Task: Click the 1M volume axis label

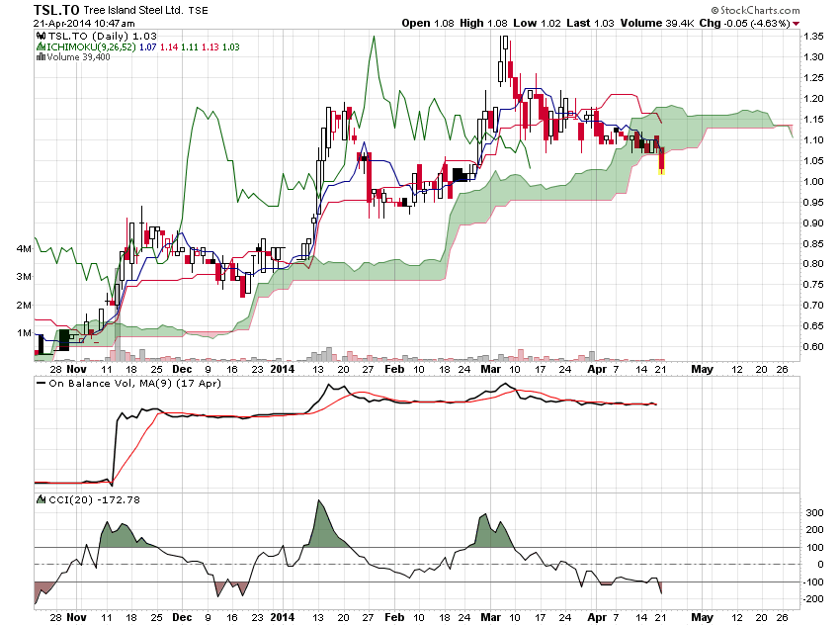Action: [x=24, y=333]
